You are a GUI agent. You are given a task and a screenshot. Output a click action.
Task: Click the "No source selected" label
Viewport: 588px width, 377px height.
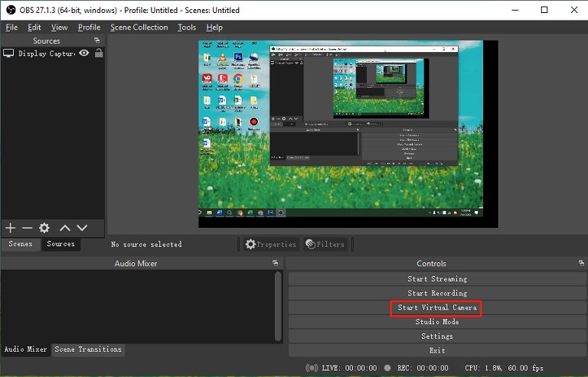point(147,245)
